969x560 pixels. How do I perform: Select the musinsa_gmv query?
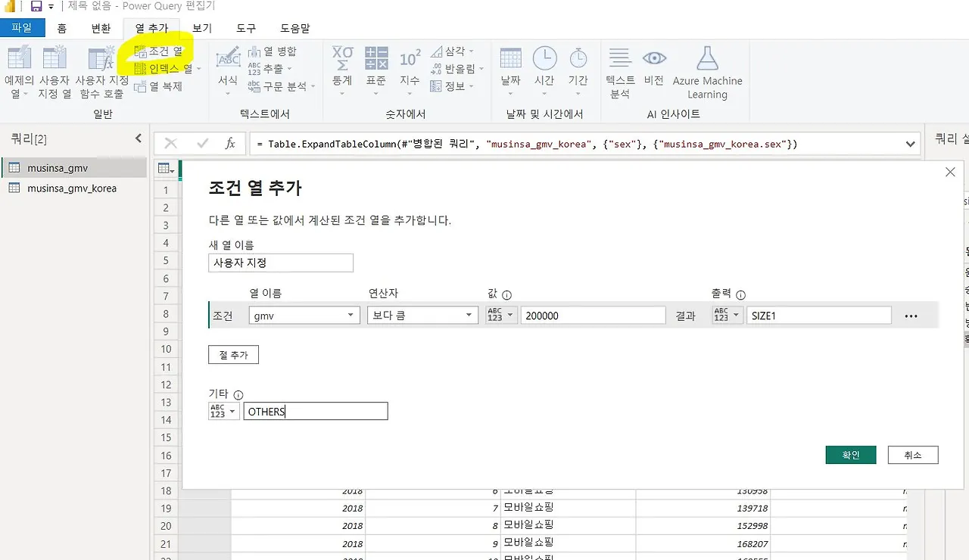tap(73, 167)
